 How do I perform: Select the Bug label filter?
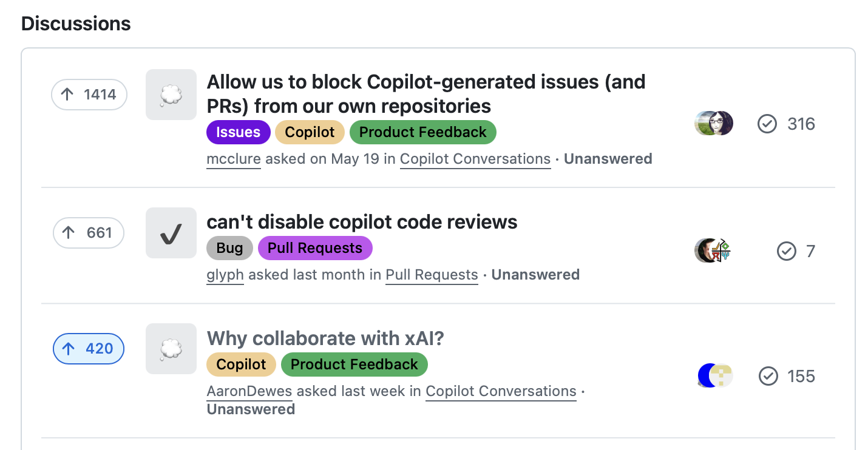coord(229,247)
